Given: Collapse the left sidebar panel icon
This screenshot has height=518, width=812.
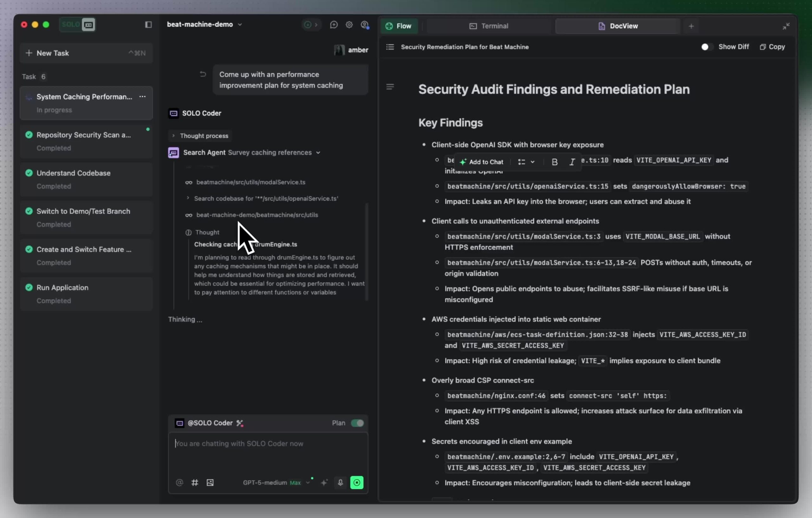Looking at the screenshot, I should (148, 25).
